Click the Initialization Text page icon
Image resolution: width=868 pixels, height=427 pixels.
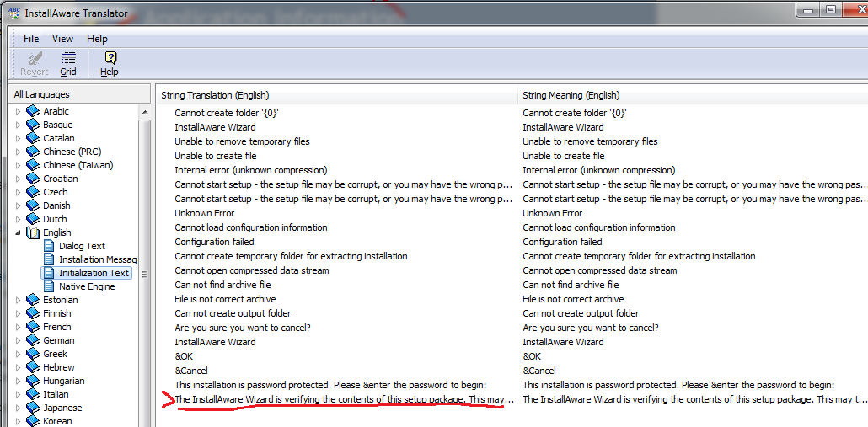click(x=50, y=273)
